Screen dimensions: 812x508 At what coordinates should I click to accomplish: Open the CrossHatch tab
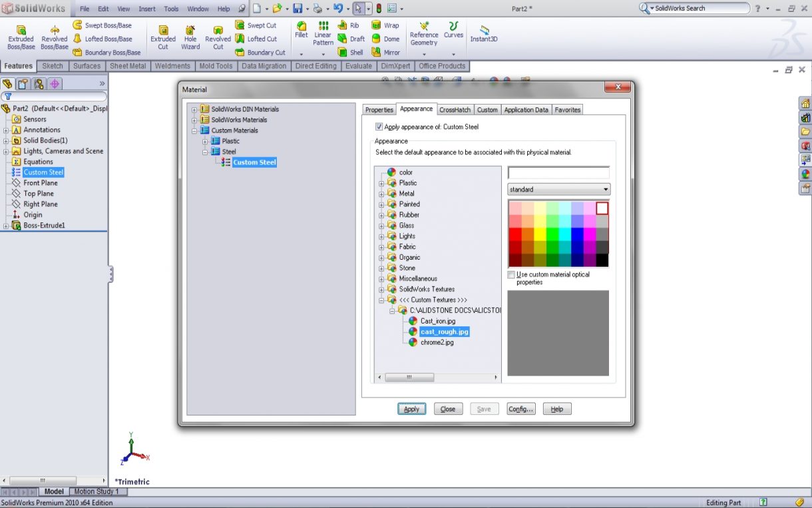(455, 110)
